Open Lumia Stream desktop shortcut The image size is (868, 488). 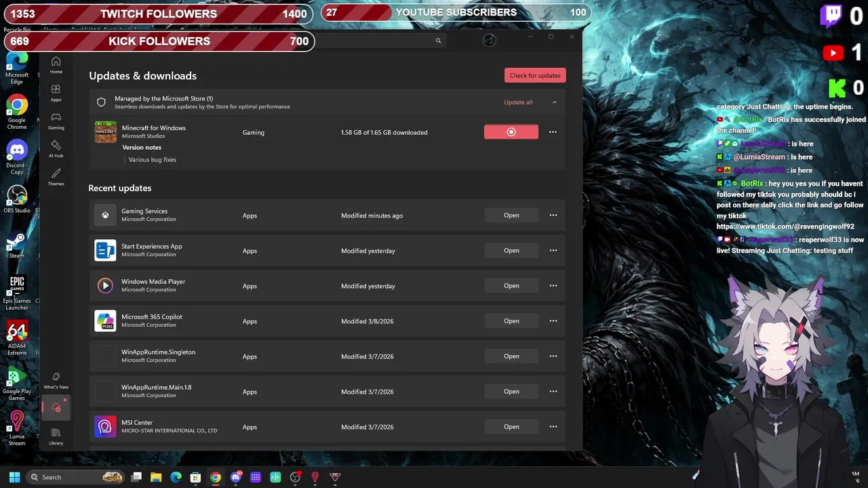[x=17, y=428]
